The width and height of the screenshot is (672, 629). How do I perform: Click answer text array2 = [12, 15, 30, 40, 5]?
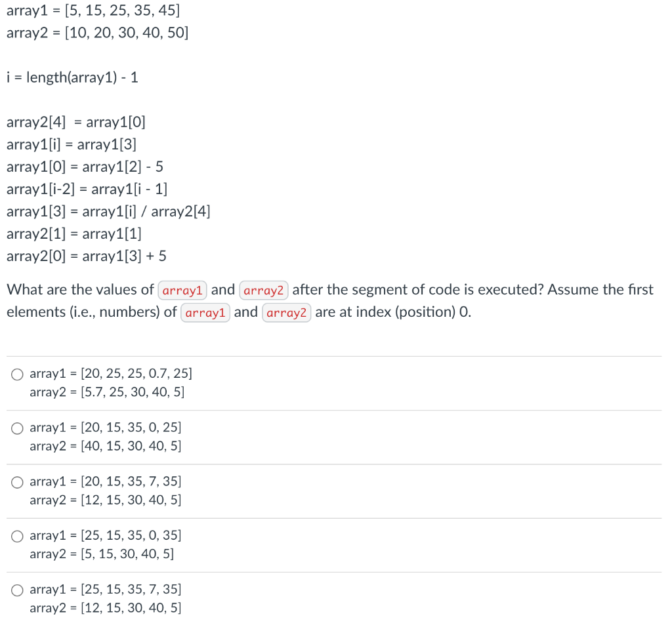105,608
